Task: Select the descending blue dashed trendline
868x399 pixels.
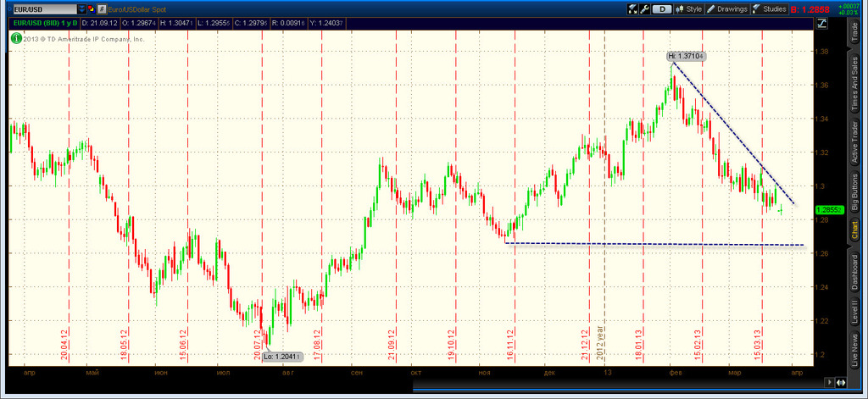Action: click(734, 133)
